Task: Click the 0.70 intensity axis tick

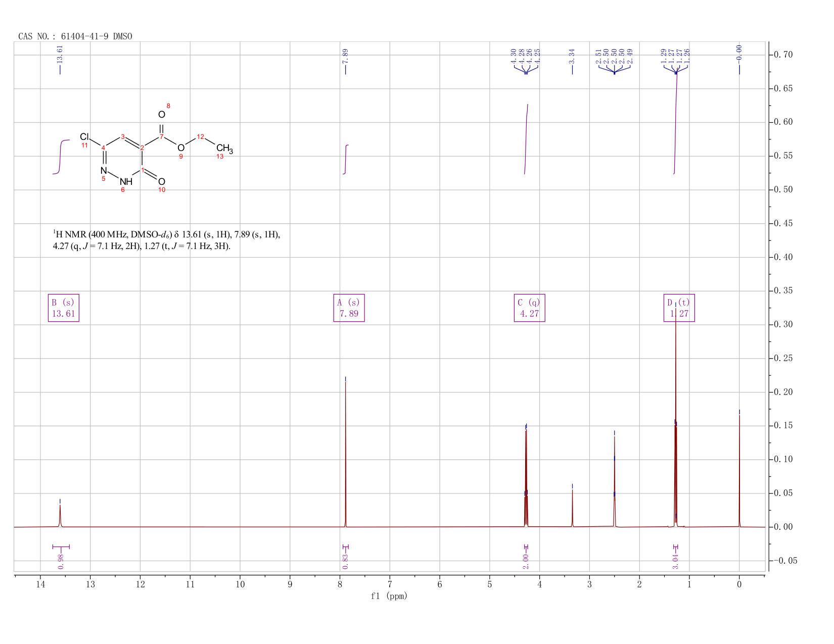Action: tap(783, 55)
